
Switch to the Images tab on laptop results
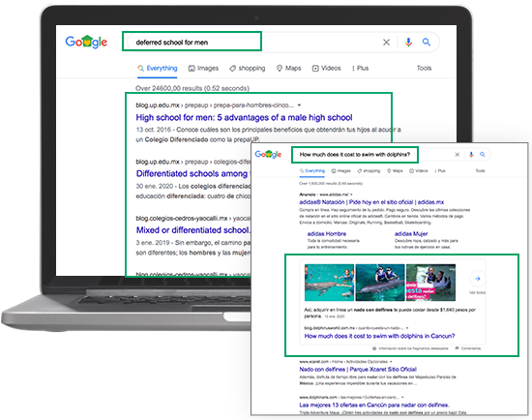tap(203, 69)
